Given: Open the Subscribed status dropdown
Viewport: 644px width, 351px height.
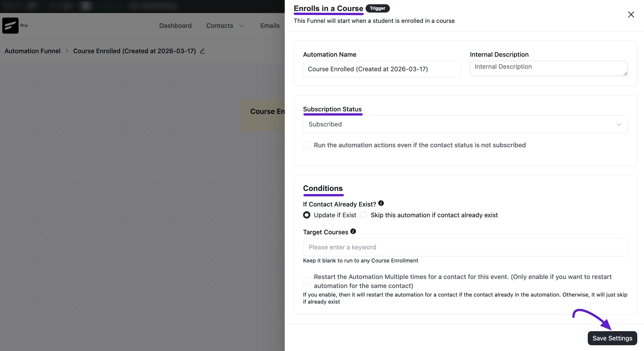Looking at the screenshot, I should (465, 124).
